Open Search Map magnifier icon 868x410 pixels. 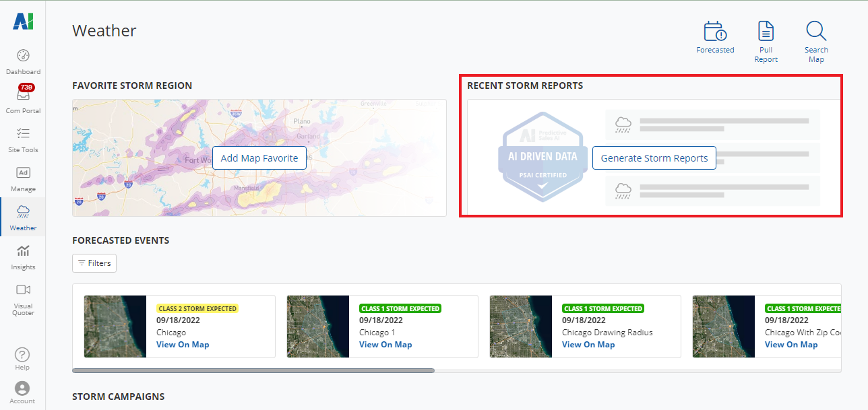coord(816,32)
